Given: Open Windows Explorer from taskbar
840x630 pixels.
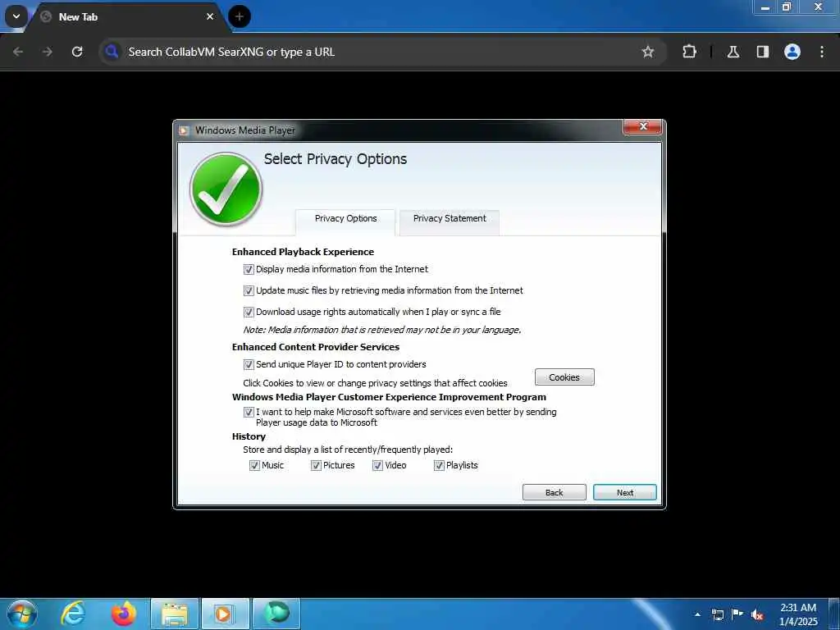Looking at the screenshot, I should coord(175,614).
